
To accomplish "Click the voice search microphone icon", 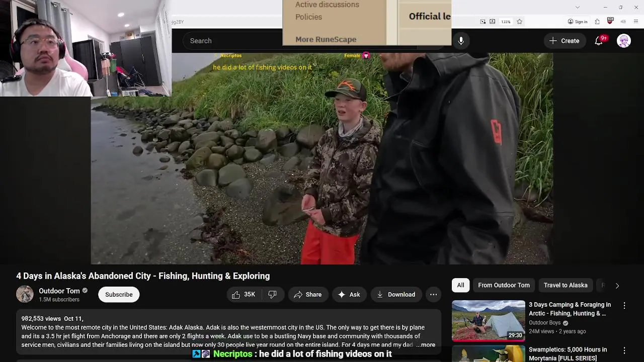I will click(x=461, y=41).
